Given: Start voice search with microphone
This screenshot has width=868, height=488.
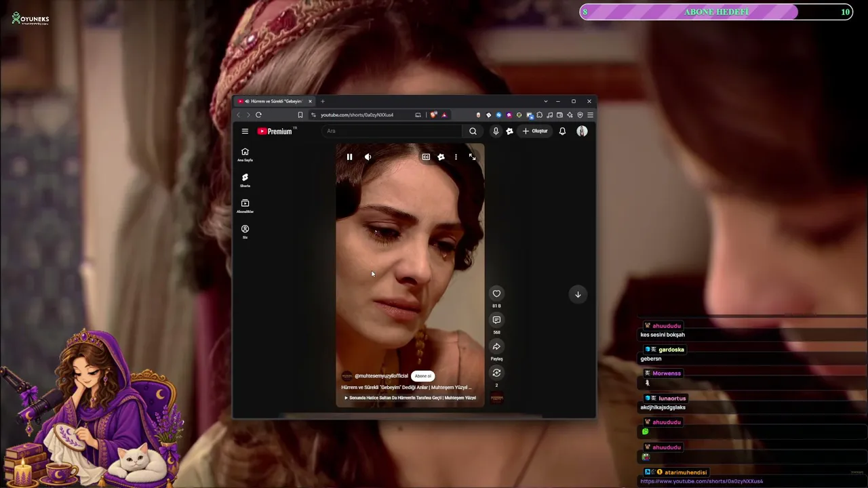Looking at the screenshot, I should tap(496, 131).
